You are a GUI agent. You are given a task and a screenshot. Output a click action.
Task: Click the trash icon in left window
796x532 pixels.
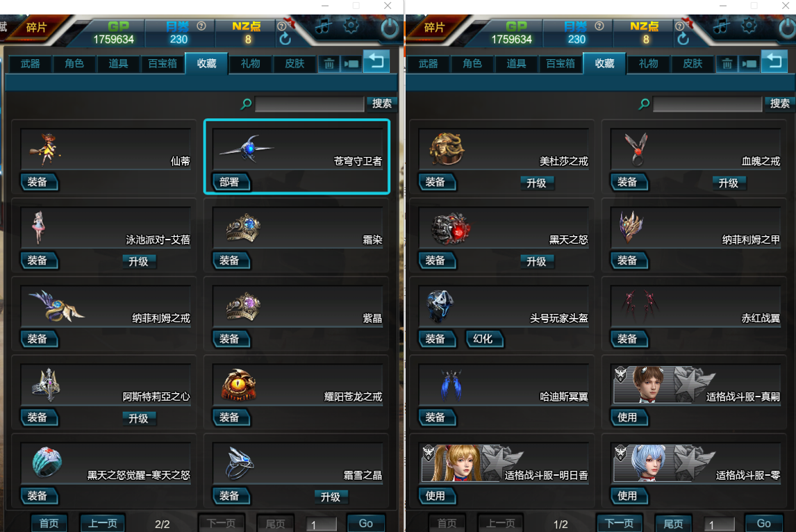[329, 64]
